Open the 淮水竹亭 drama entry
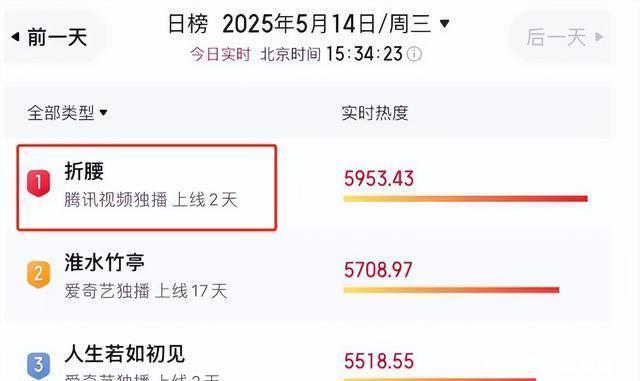The image size is (640, 381). point(147,276)
